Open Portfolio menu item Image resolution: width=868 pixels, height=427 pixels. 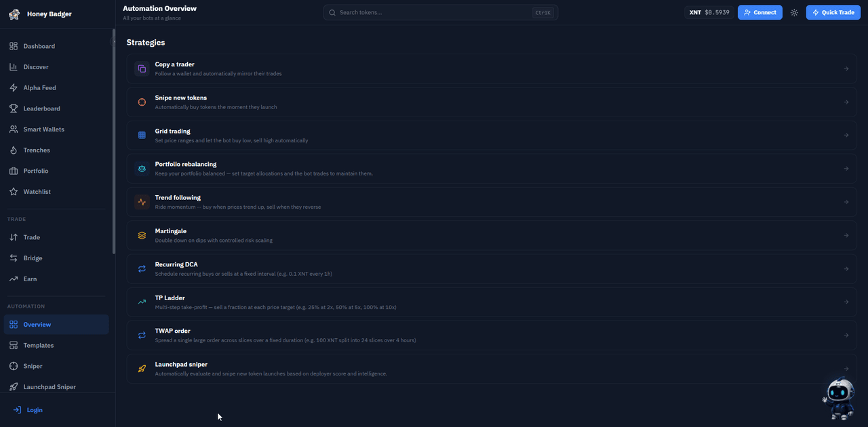click(56, 171)
